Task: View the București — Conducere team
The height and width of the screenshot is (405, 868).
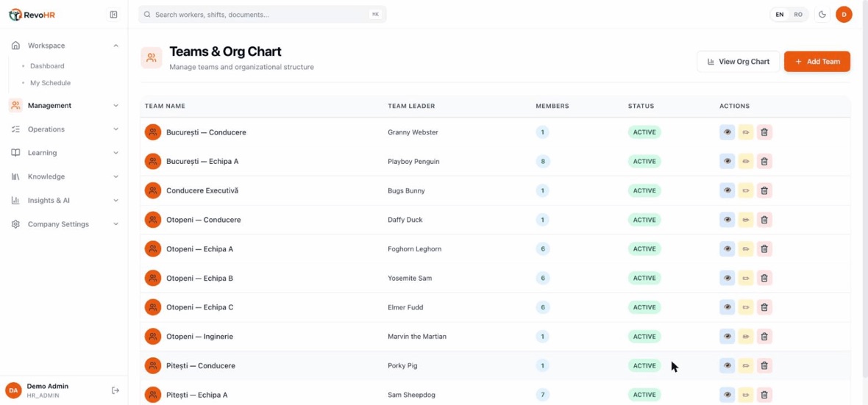Action: (728, 132)
